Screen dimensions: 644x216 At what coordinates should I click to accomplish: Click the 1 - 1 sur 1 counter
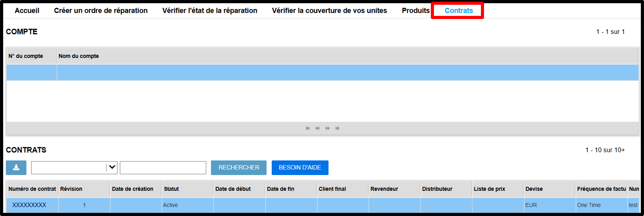click(611, 32)
